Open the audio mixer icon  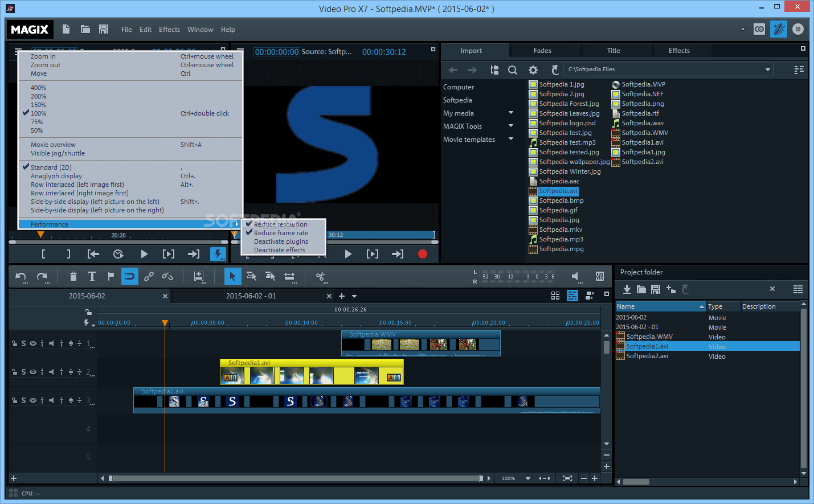pos(600,276)
